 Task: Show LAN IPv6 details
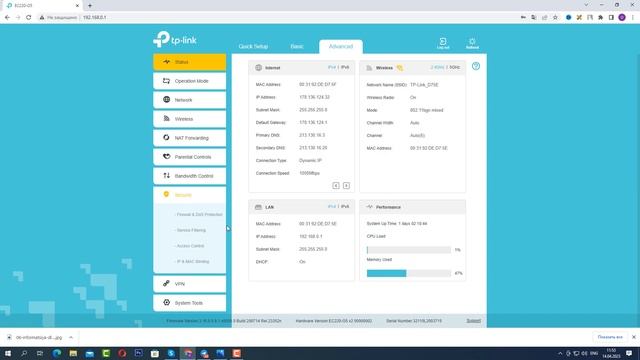pos(345,207)
